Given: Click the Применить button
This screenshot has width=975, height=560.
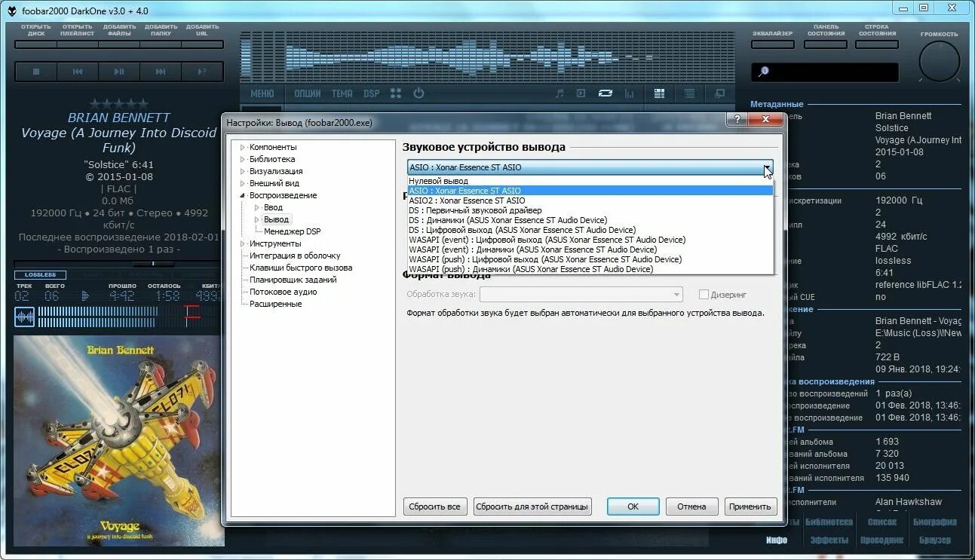Looking at the screenshot, I should click(750, 506).
